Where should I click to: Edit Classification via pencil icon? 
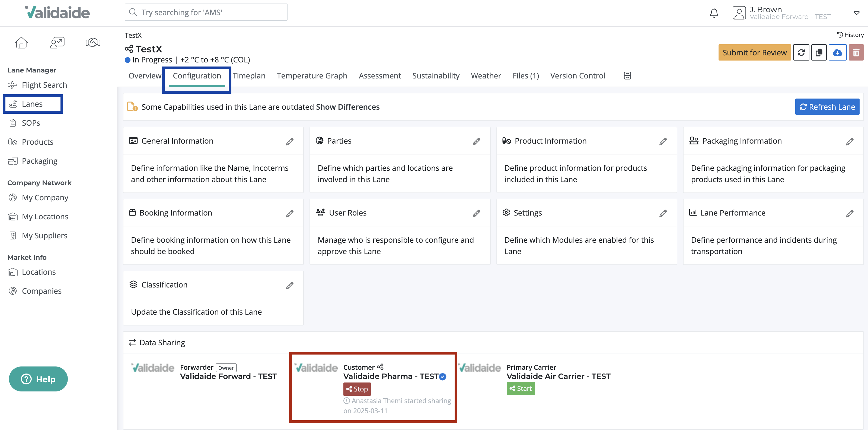(x=289, y=285)
